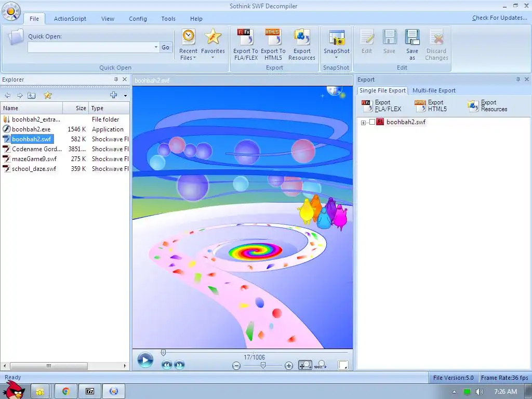Step back one frame
Image resolution: width=532 pixels, height=399 pixels.
(167, 365)
